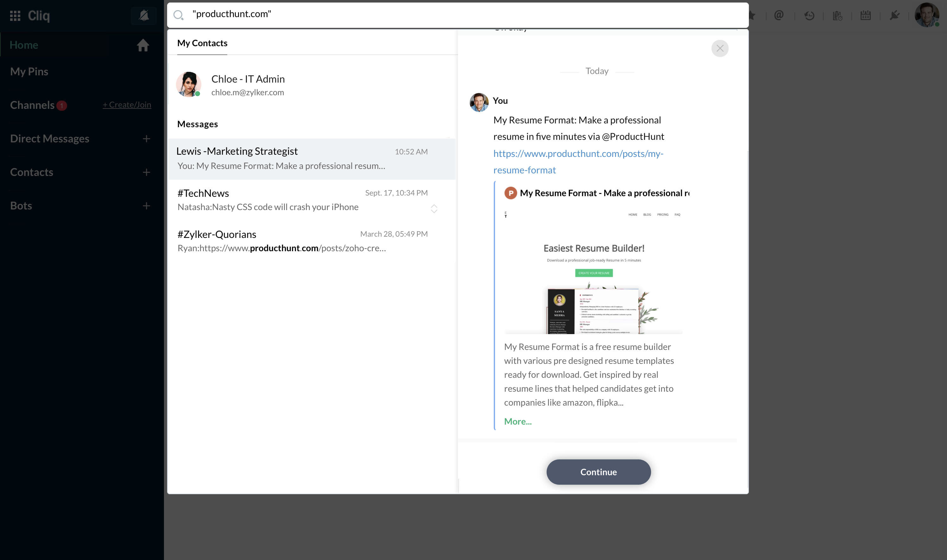The height and width of the screenshot is (560, 947).
Task: Click Product Hunt logo in link preview
Action: tap(510, 193)
